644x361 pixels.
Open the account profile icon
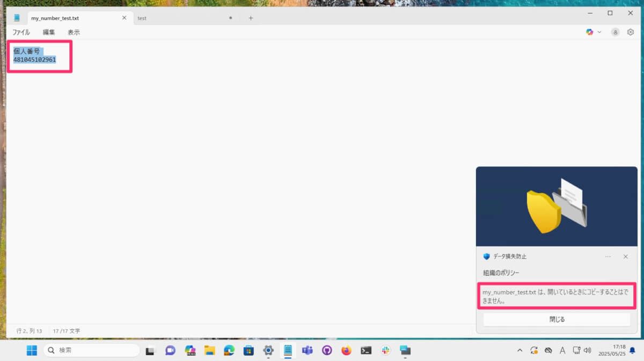pos(616,32)
